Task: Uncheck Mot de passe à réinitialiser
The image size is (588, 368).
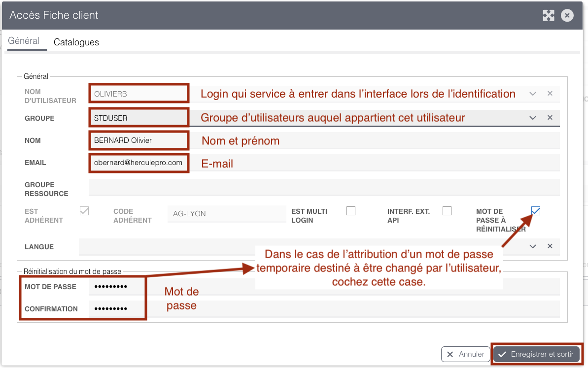Action: 536,211
